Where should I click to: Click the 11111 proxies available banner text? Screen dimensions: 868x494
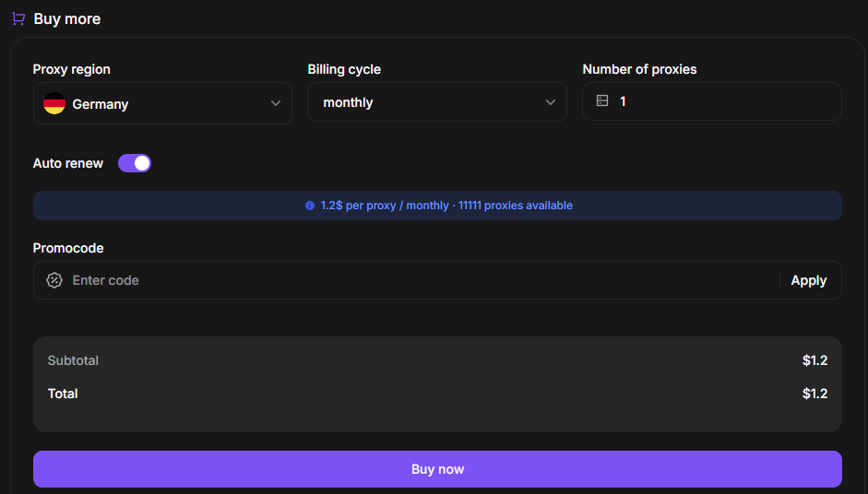point(515,206)
